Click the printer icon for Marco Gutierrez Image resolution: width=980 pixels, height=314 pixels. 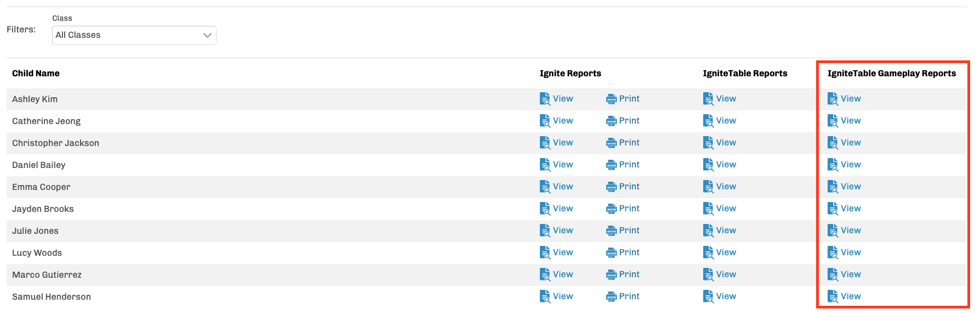tap(611, 274)
